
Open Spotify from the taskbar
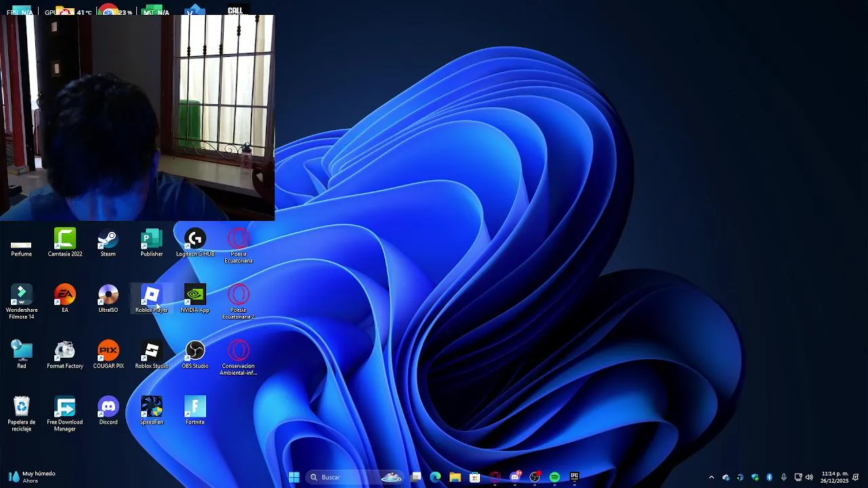point(555,477)
